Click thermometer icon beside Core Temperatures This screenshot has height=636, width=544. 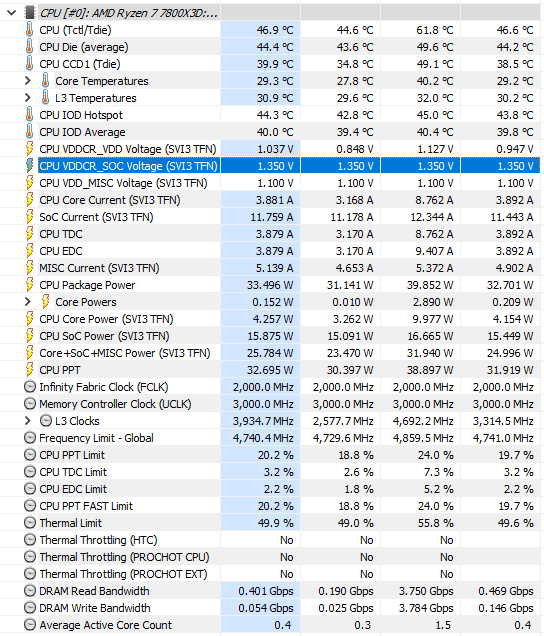tap(45, 81)
